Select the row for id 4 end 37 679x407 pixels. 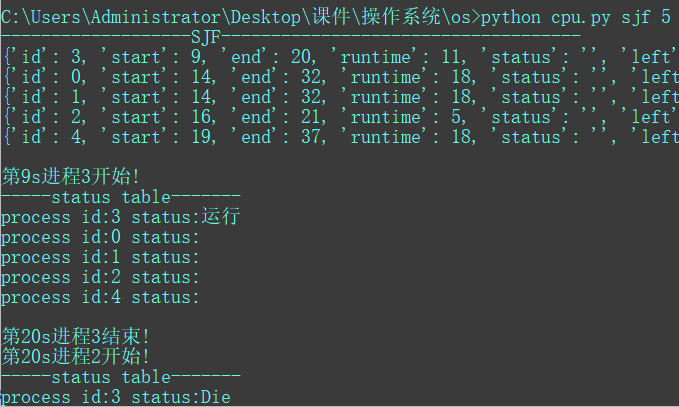(341, 137)
